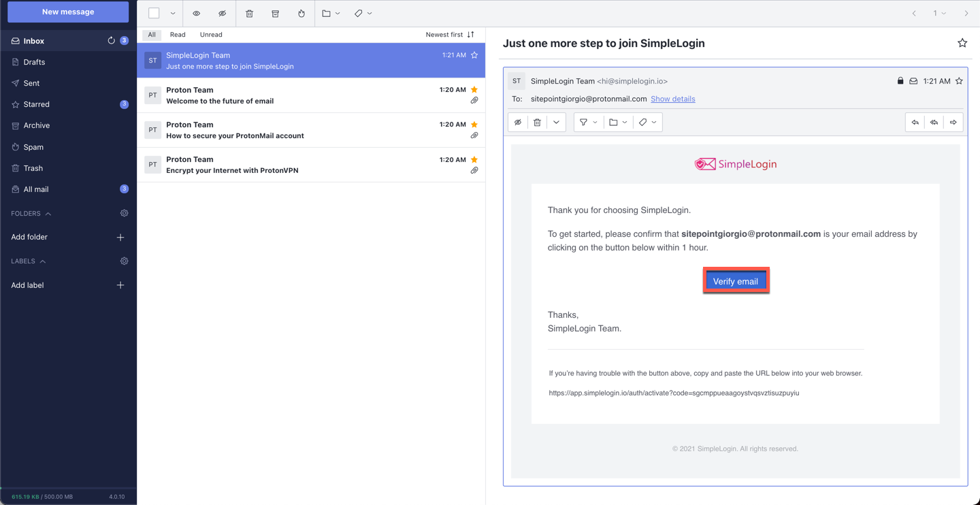Go to previous page arrow
980x505 pixels.
click(914, 14)
